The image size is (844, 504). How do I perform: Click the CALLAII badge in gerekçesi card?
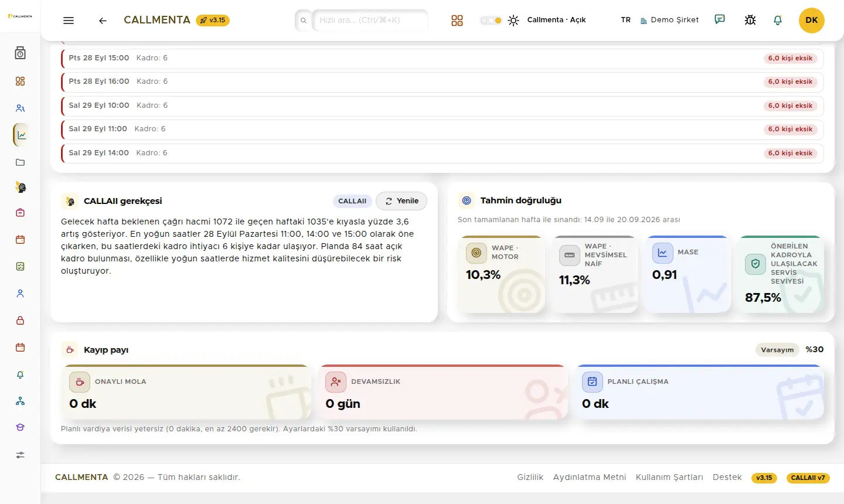coord(352,201)
